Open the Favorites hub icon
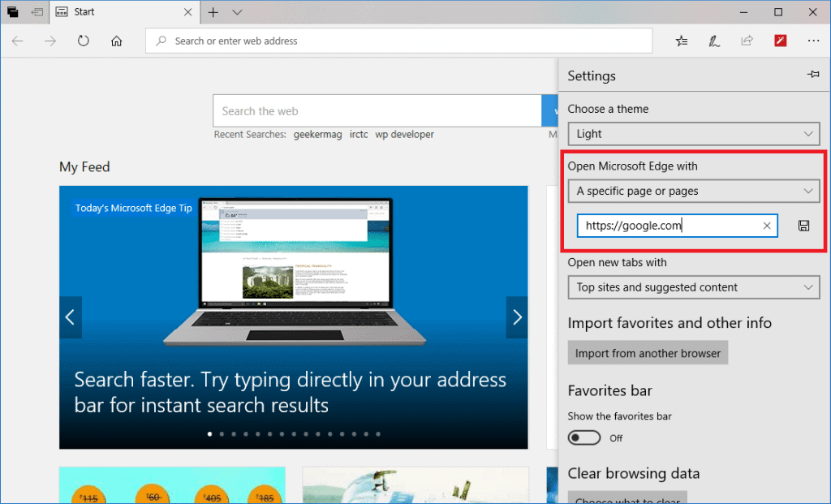The width and height of the screenshot is (831, 504). tap(682, 41)
